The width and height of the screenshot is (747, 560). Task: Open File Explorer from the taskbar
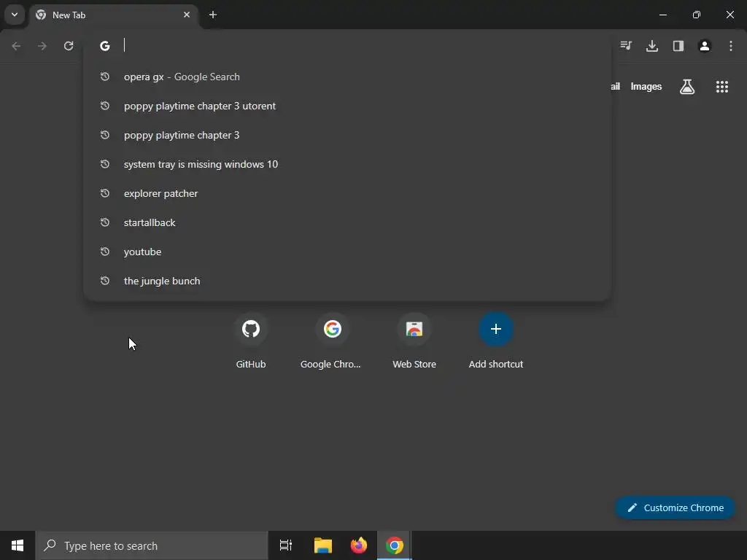323,545
